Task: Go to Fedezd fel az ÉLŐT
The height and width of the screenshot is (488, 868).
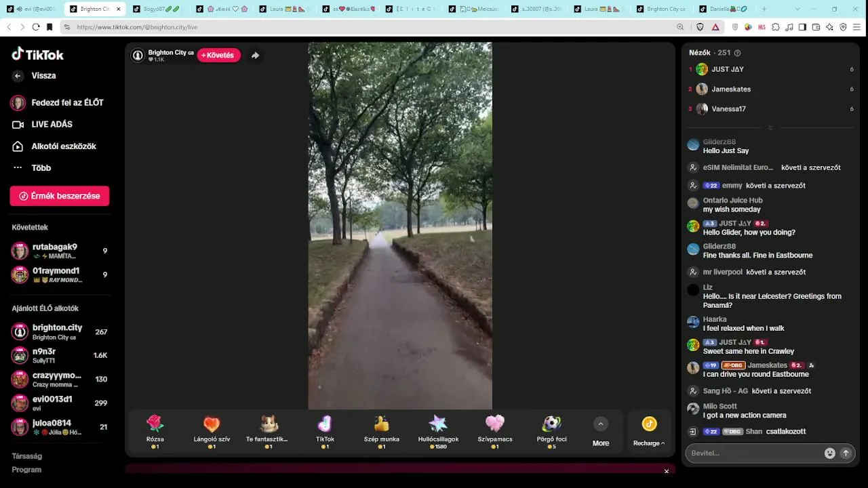Action: tap(58, 103)
